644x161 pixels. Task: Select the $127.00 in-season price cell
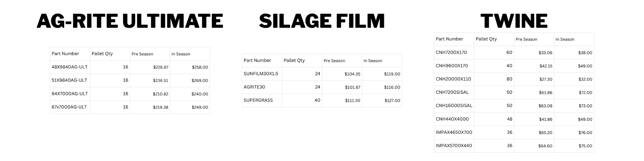point(392,100)
